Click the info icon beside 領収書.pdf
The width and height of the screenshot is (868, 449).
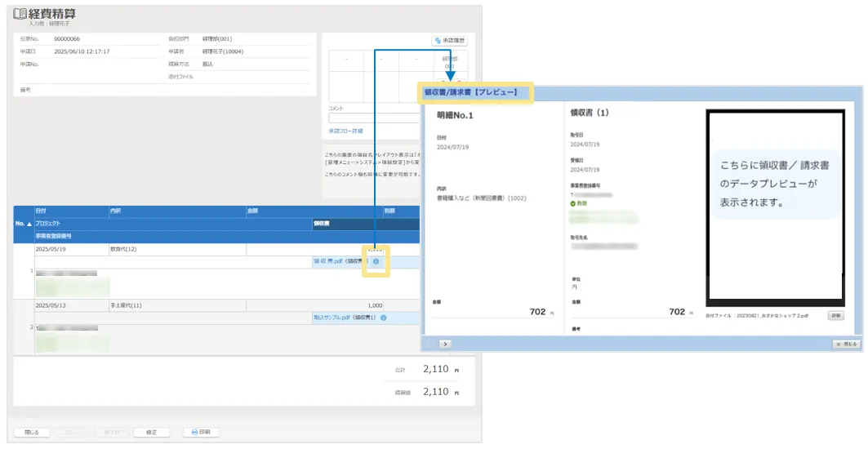coord(376,262)
